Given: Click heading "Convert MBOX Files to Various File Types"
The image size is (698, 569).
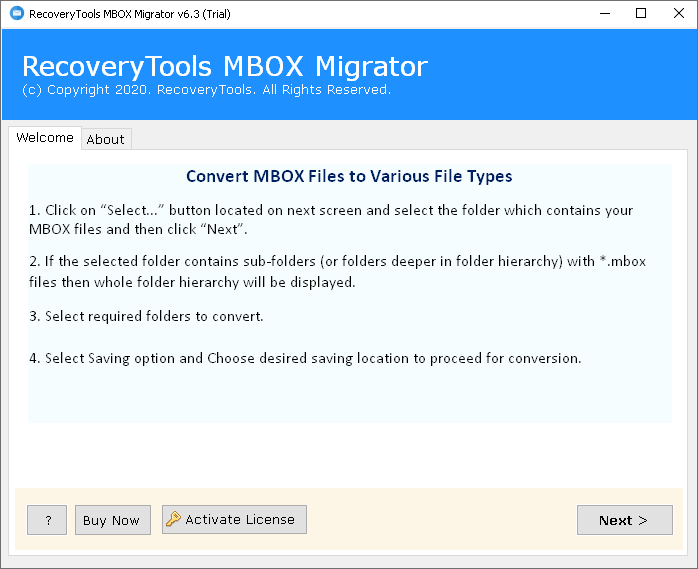Looking at the screenshot, I should 349,176.
